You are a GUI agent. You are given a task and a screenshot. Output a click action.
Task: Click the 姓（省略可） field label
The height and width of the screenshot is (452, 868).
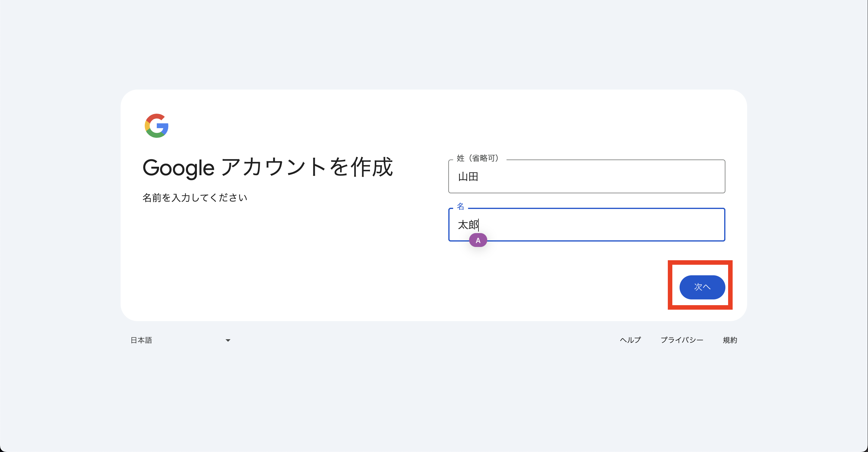coord(478,158)
